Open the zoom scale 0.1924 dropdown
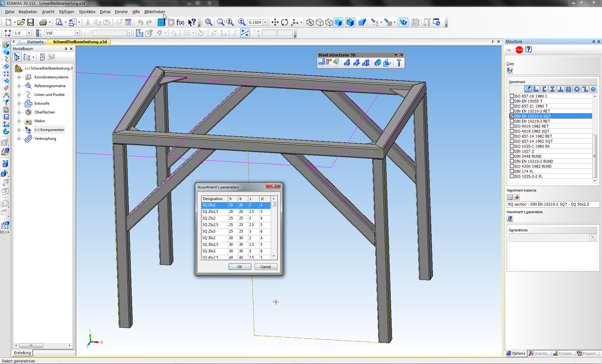602x364 pixels. tap(266, 23)
